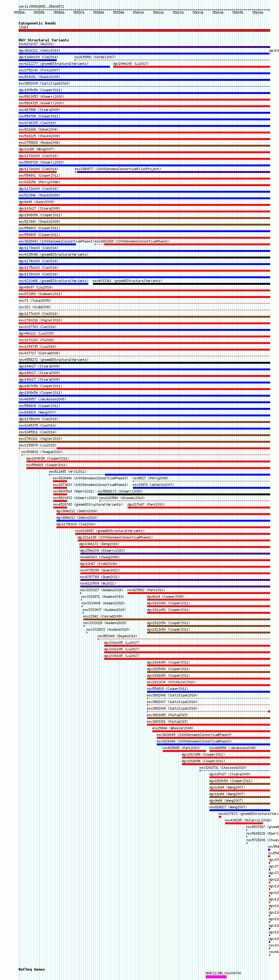The width and height of the screenshot is (279, 980).
Task: Select the 11q11 band label
Action: pyautogui.click(x=24, y=27)
